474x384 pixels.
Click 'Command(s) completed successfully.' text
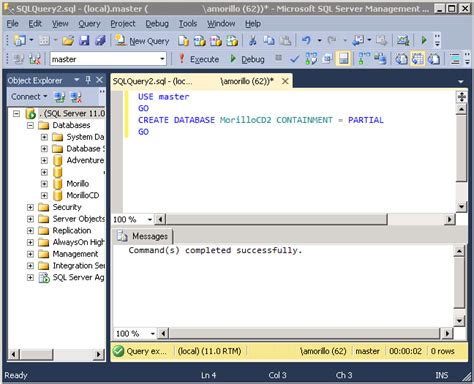point(215,250)
